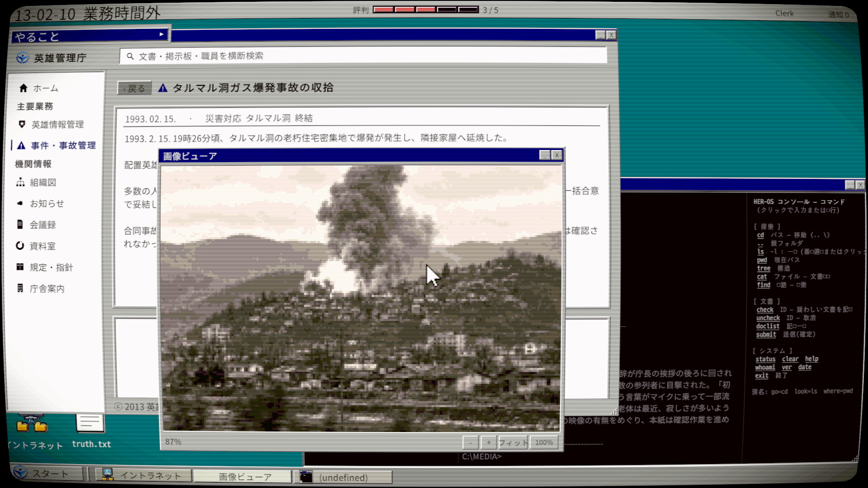
Task: Click the 戻る back button
Action: (x=134, y=88)
